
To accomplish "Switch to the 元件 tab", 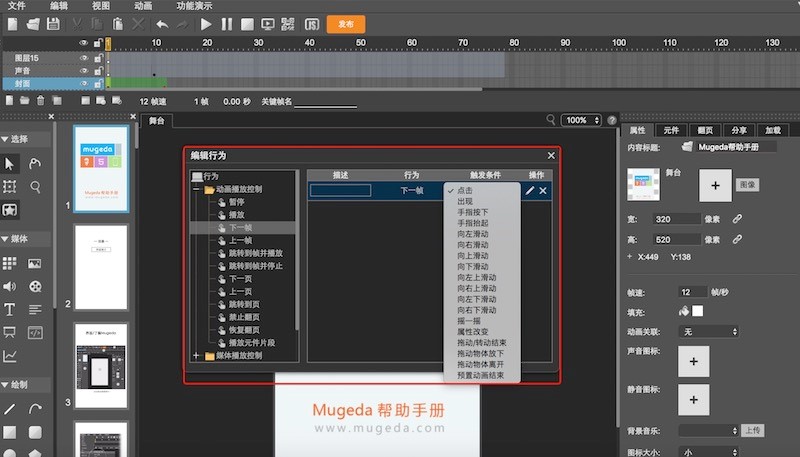I will [x=671, y=130].
